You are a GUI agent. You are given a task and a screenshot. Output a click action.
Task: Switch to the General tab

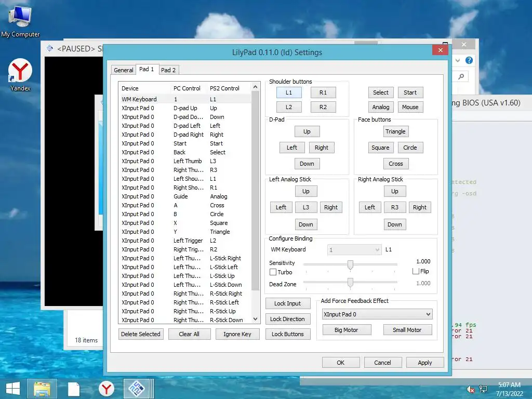click(x=124, y=70)
